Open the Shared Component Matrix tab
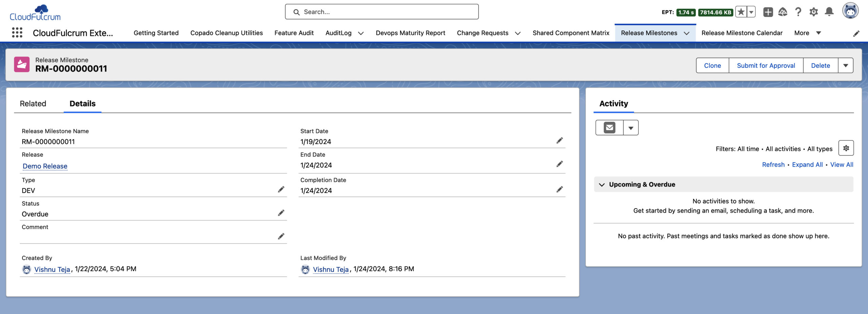This screenshot has width=868, height=314. 571,33
